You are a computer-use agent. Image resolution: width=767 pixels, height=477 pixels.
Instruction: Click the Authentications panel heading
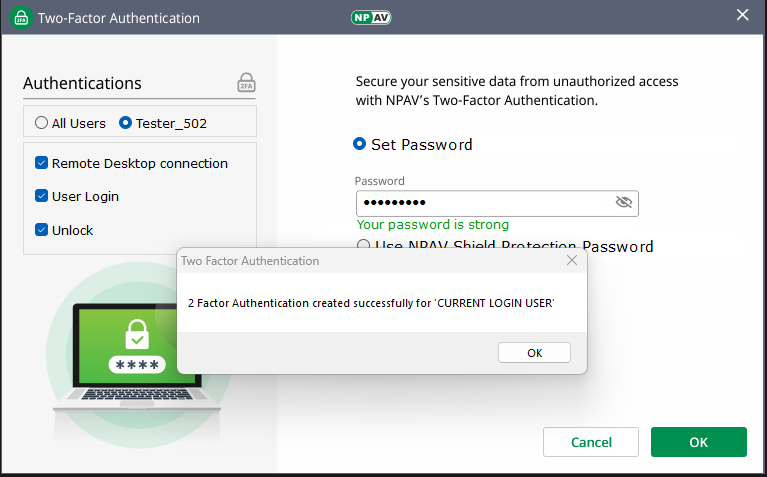click(82, 83)
